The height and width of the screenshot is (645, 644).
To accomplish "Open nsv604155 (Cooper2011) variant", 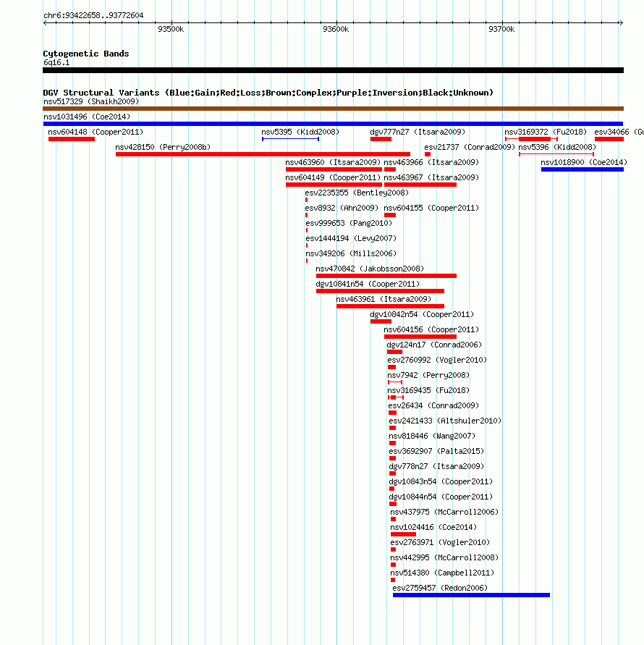I will pyautogui.click(x=431, y=208).
